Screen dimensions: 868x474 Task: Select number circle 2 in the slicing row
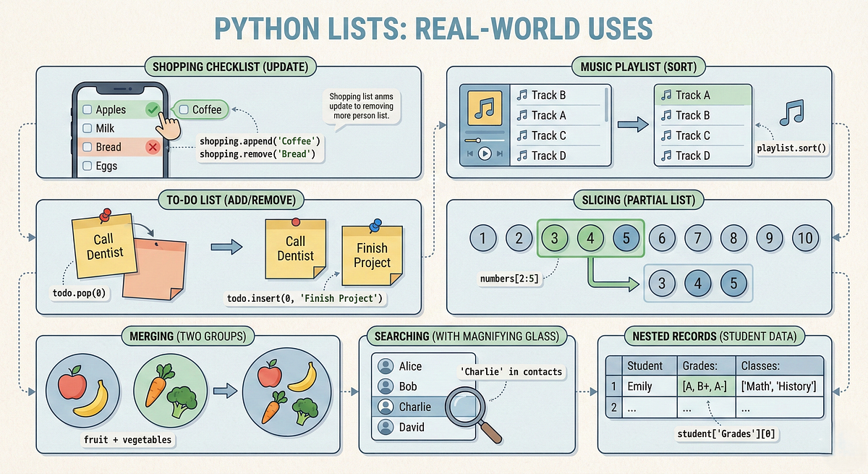pyautogui.click(x=519, y=238)
